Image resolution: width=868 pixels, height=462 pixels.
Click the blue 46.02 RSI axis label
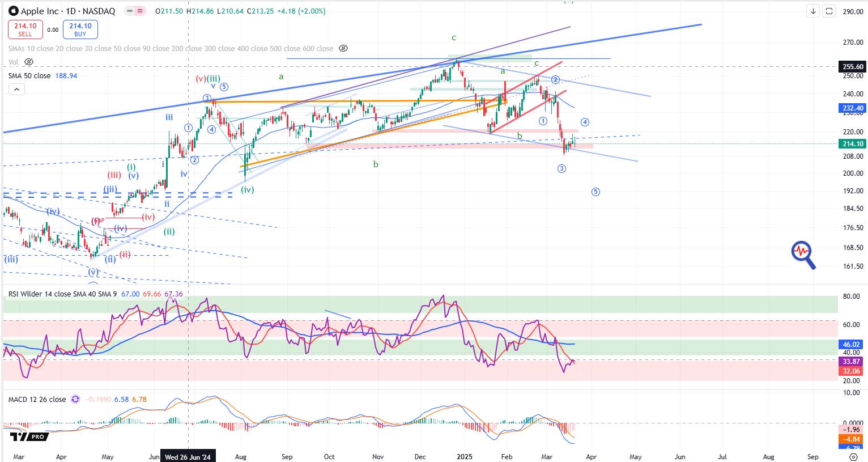[x=852, y=344]
